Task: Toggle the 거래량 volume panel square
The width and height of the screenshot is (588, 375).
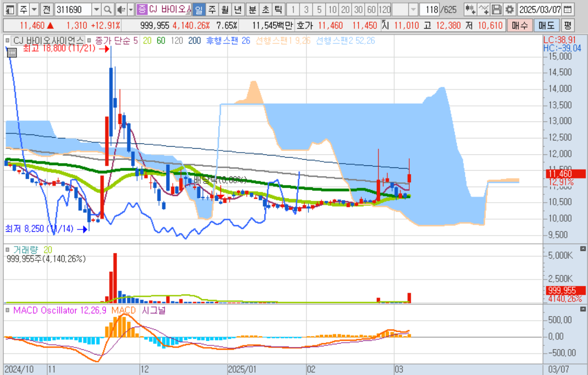Action: pos(7,250)
